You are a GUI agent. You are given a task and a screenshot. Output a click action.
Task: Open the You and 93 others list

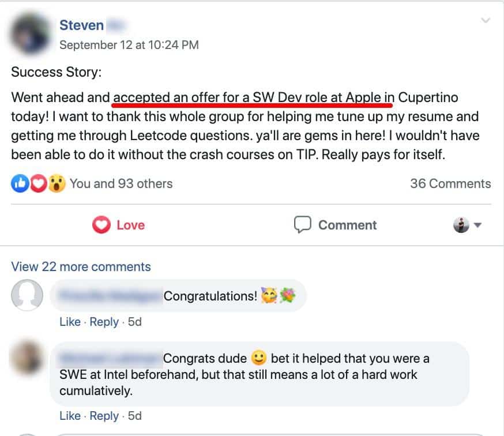click(121, 183)
